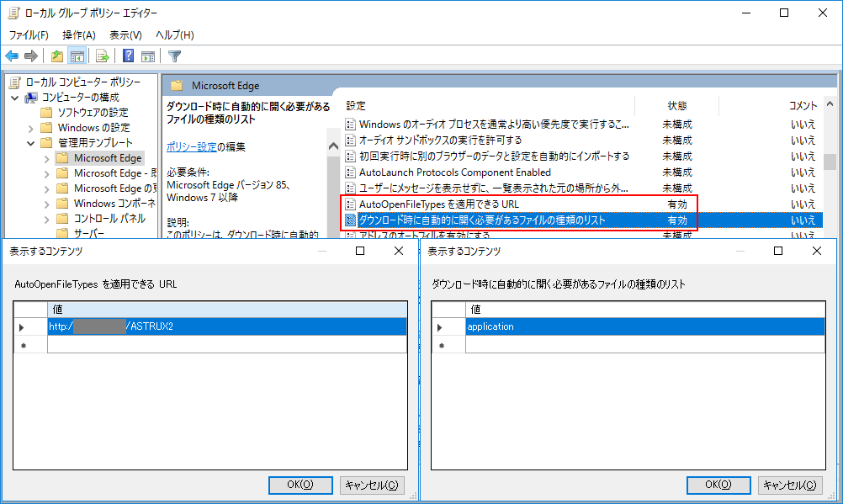Collapse the コンピューターの構成 tree node

pos(15,98)
